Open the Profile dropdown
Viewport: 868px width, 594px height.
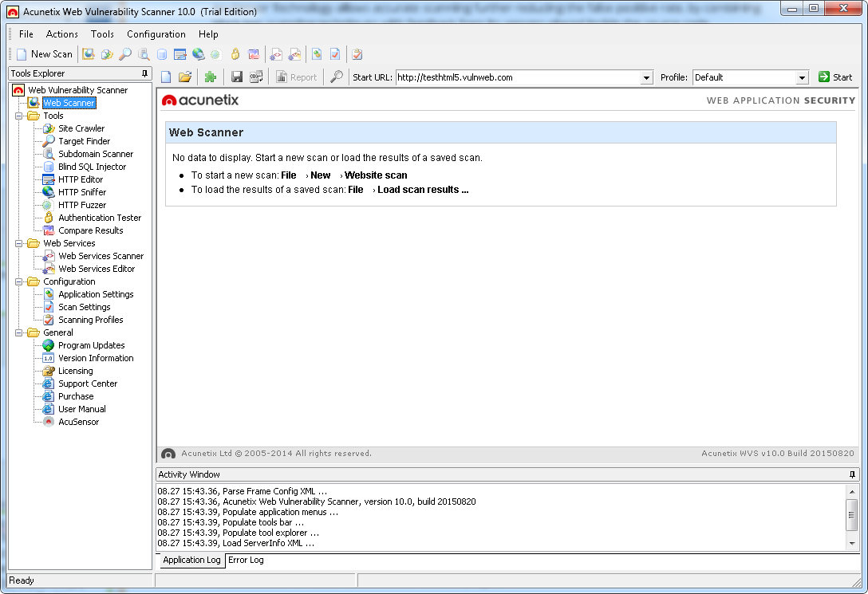click(800, 77)
